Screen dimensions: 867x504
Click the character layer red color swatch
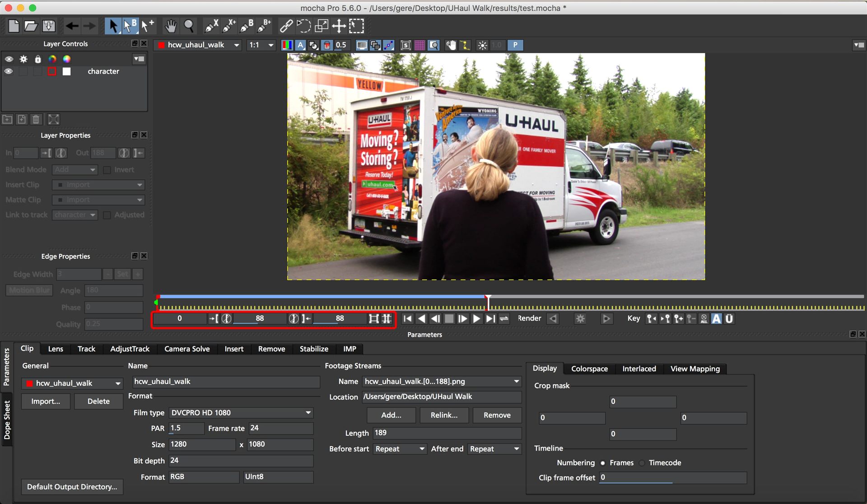pyautogui.click(x=52, y=71)
